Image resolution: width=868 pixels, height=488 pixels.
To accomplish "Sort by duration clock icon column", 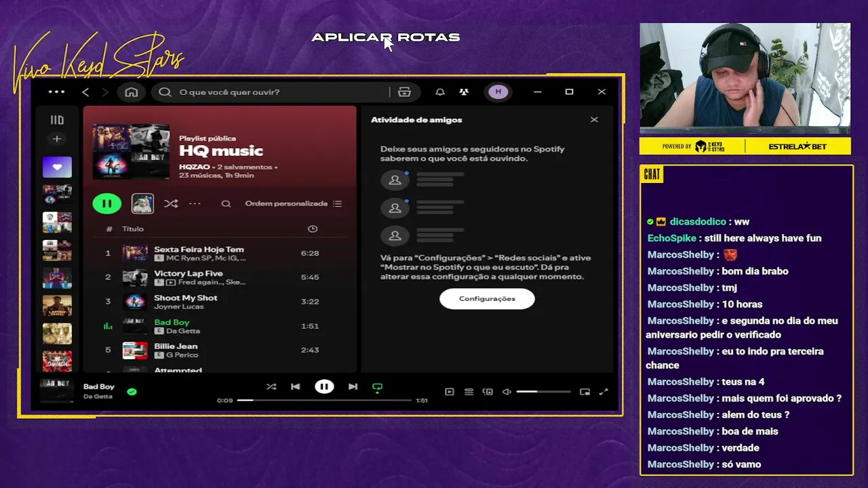I will pyautogui.click(x=313, y=229).
